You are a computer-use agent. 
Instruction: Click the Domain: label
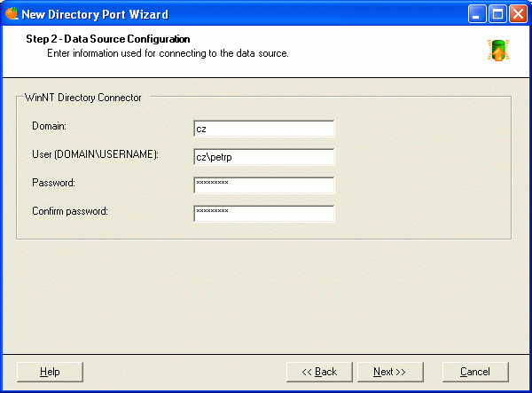[x=49, y=126]
